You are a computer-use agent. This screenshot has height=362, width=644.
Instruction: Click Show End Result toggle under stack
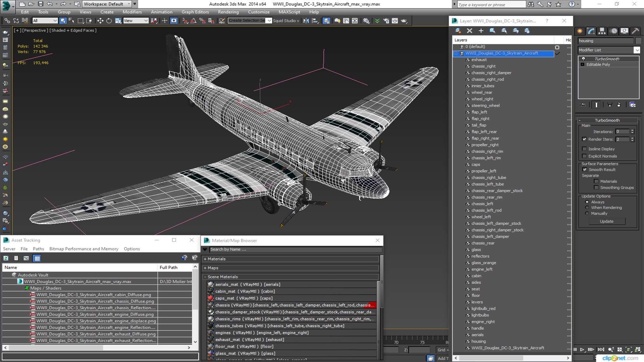(596, 105)
